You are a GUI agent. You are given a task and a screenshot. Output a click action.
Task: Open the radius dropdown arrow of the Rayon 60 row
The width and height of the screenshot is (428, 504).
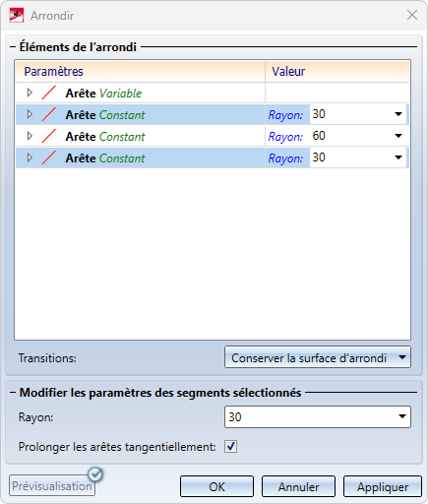398,136
